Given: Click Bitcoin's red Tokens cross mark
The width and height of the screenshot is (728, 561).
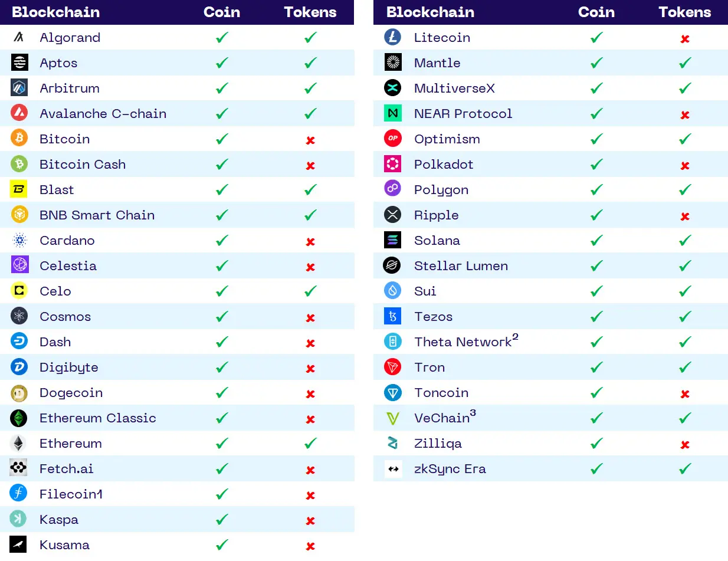Looking at the screenshot, I should click(310, 140).
